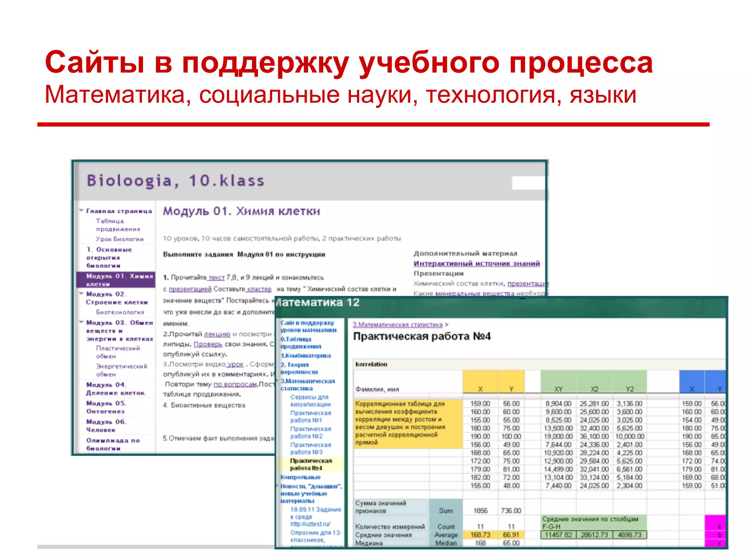Open Практическая работа №2
This screenshot has height=560, width=747.
(310, 433)
